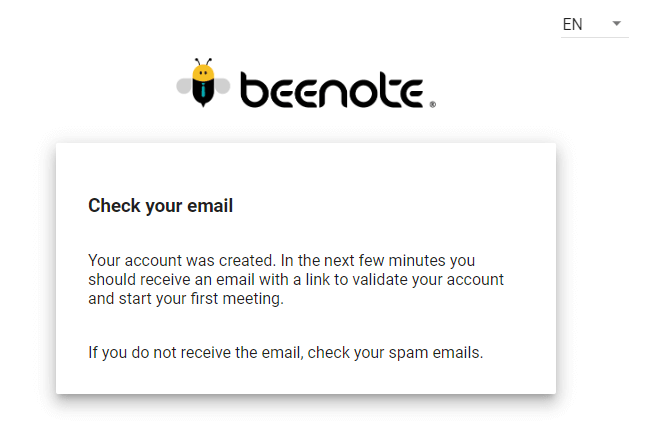Click the beenote wordmark logo text
This screenshot has width=662, height=439.
[332, 89]
